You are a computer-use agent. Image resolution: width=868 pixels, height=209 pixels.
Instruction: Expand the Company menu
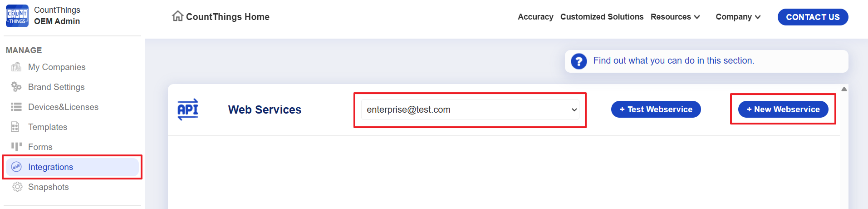click(738, 17)
